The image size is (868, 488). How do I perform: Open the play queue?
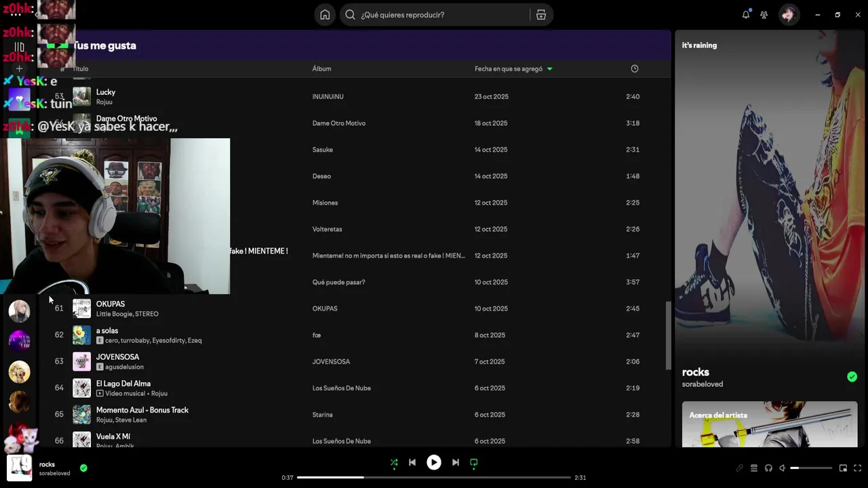753,468
